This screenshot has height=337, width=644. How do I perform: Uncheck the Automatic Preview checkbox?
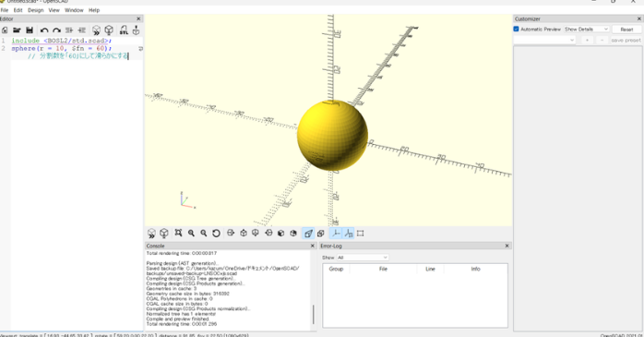click(517, 30)
